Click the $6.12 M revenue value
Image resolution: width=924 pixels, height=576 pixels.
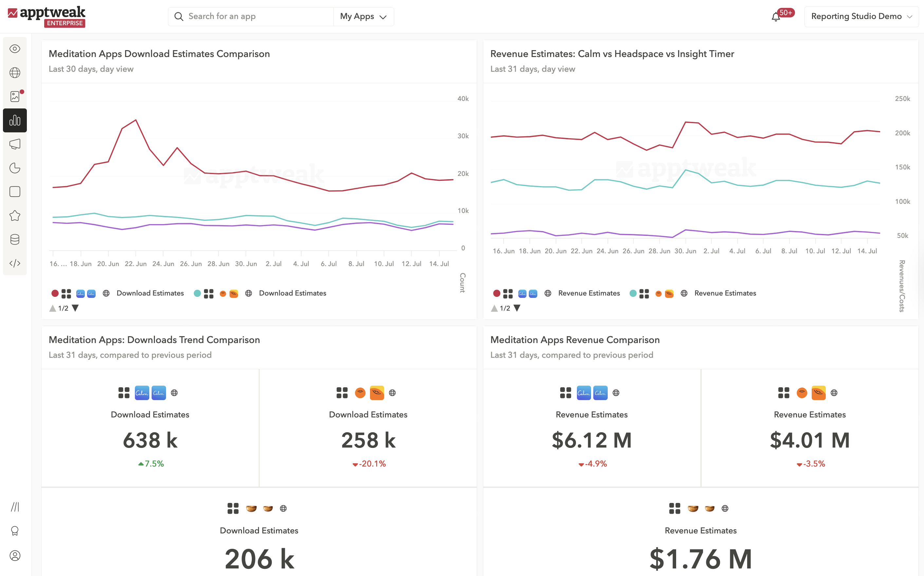pos(592,440)
